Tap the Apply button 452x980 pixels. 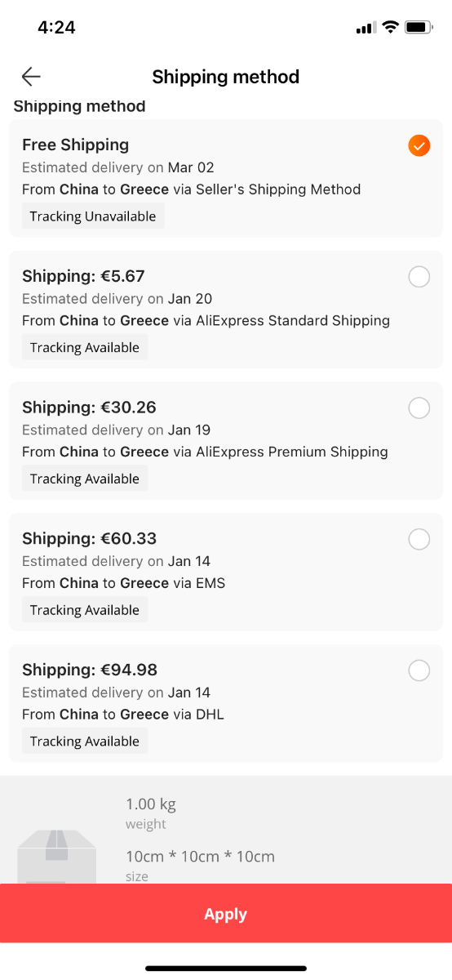(226, 914)
